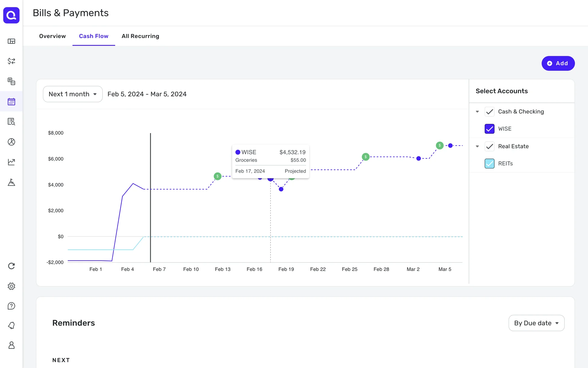
Task: Open the Next 1 month dropdown
Action: [73, 94]
